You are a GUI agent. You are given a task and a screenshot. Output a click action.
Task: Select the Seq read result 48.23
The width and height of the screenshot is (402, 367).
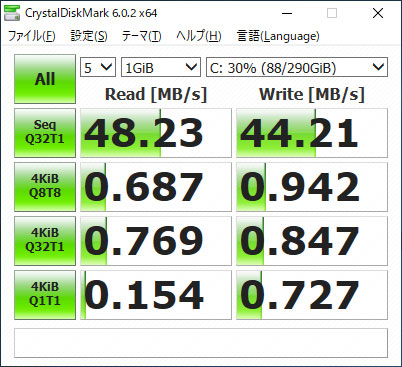coord(156,133)
